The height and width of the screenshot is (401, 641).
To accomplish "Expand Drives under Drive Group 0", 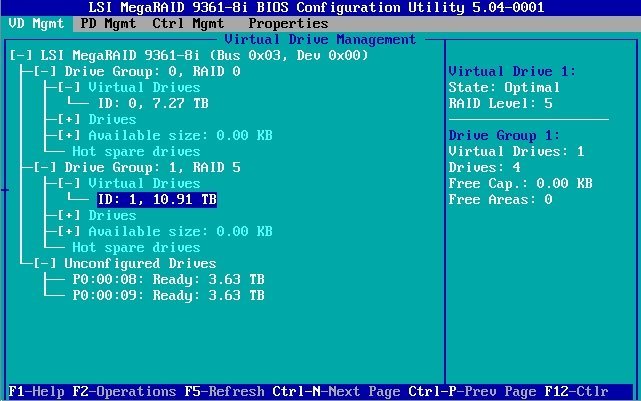I will (69, 119).
